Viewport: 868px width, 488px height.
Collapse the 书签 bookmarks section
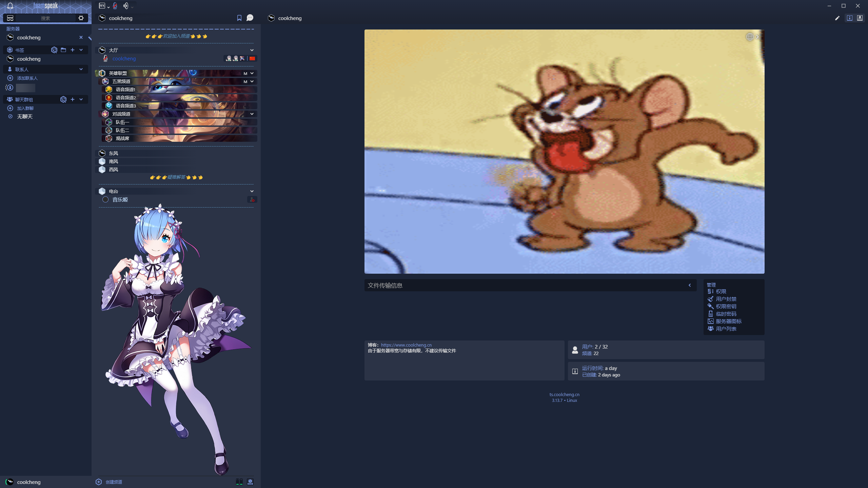[x=81, y=50]
